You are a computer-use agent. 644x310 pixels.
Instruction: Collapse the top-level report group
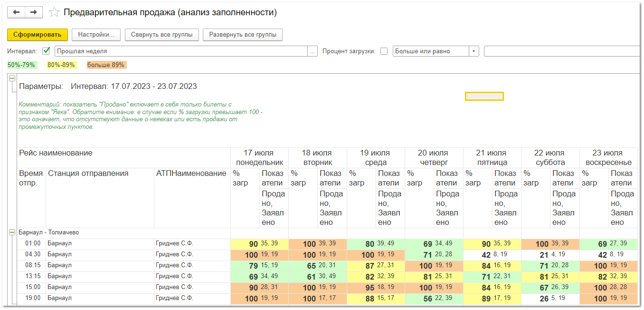click(12, 78)
